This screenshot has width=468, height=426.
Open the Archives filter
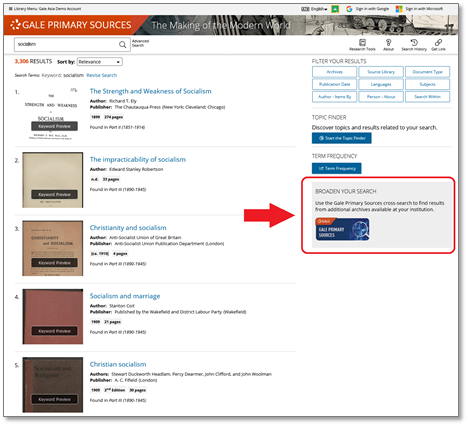[x=334, y=72]
